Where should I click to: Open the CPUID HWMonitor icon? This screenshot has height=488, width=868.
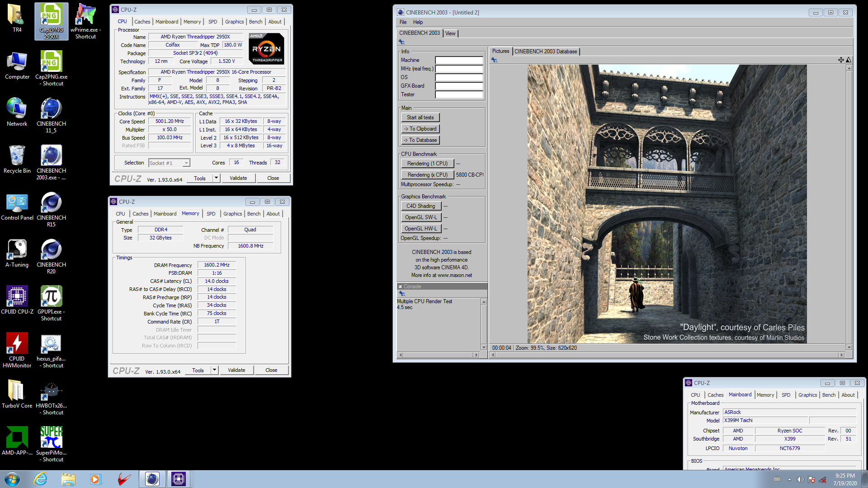pyautogui.click(x=17, y=350)
